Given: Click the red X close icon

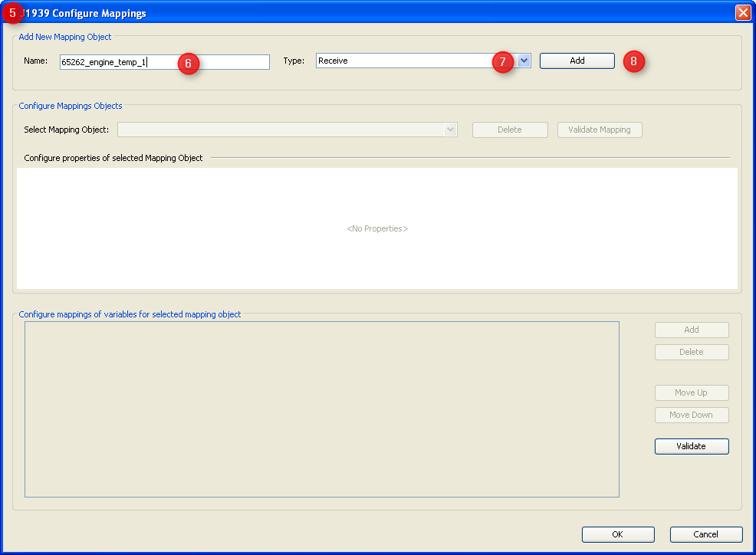Looking at the screenshot, I should click(742, 12).
